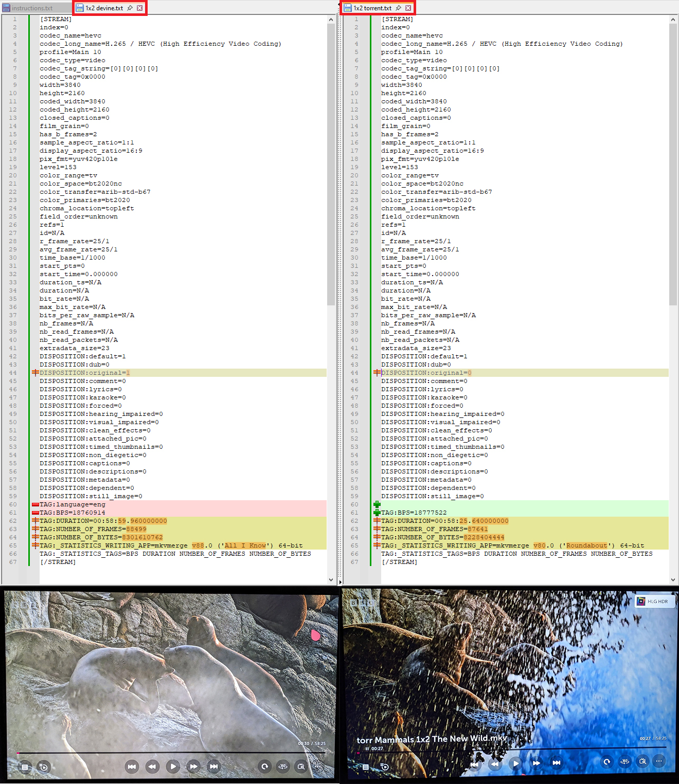This screenshot has width=679, height=784.
Task: Rotate the video in the right player
Action: pos(607,762)
